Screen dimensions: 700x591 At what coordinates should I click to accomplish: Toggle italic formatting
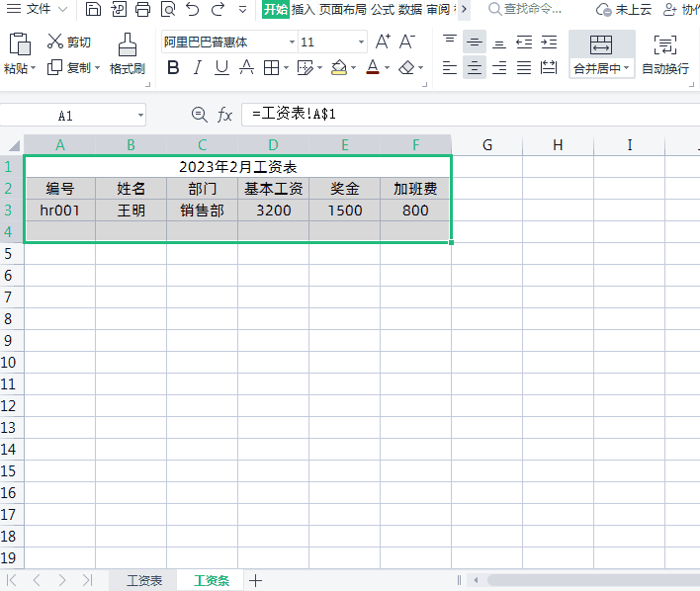tap(198, 67)
